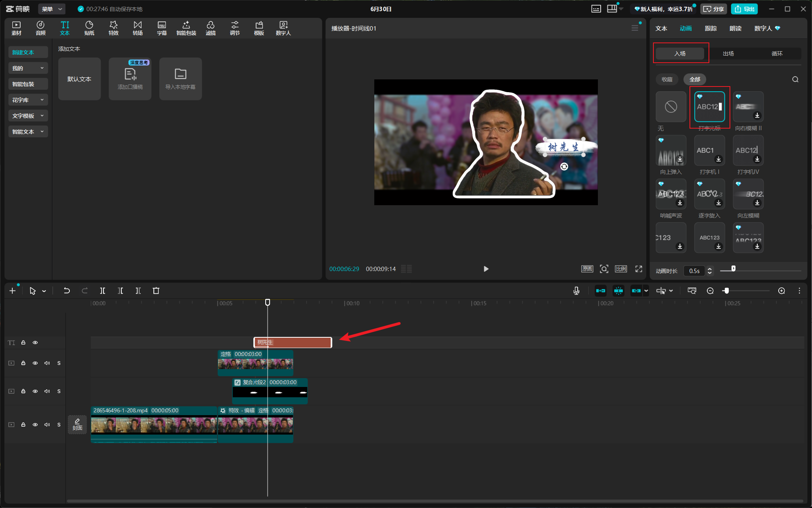The height and width of the screenshot is (508, 812).
Task: Mute the 定格 video track
Action: 47,363
